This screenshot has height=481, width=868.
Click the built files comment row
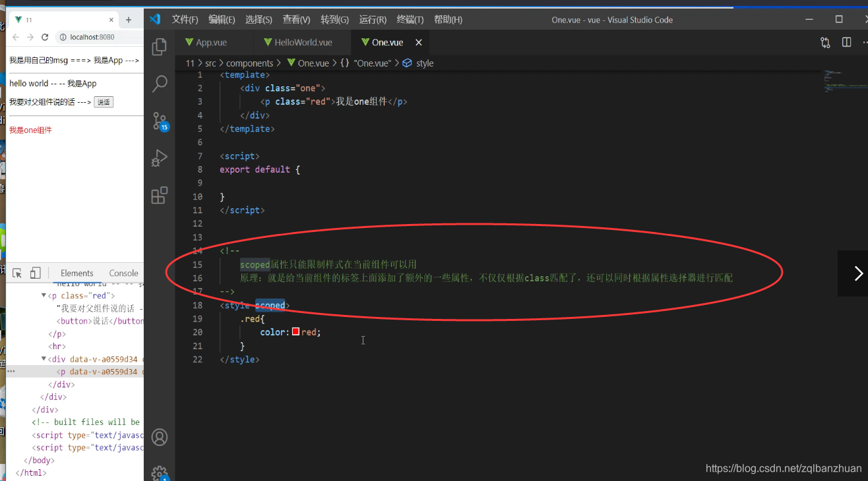point(87,422)
